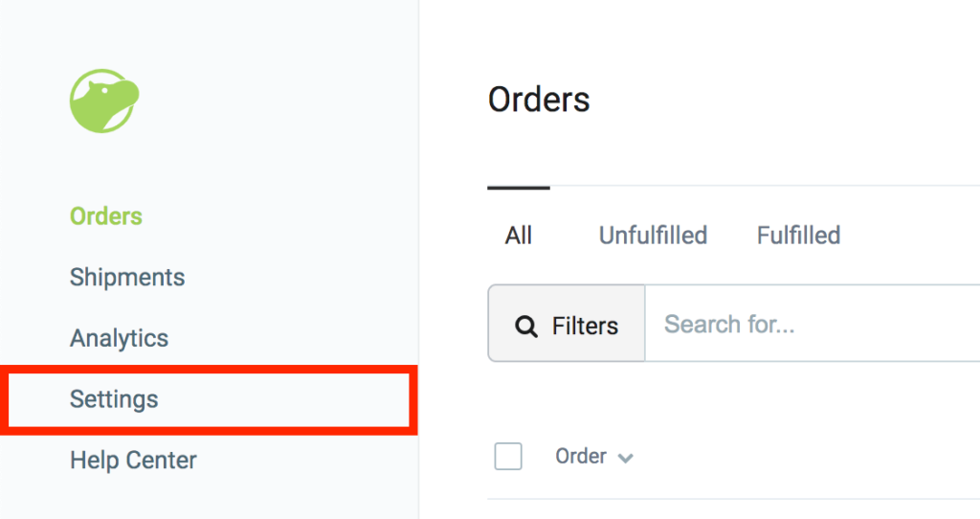Open the Filters dropdown button
The image size is (980, 519).
[567, 325]
